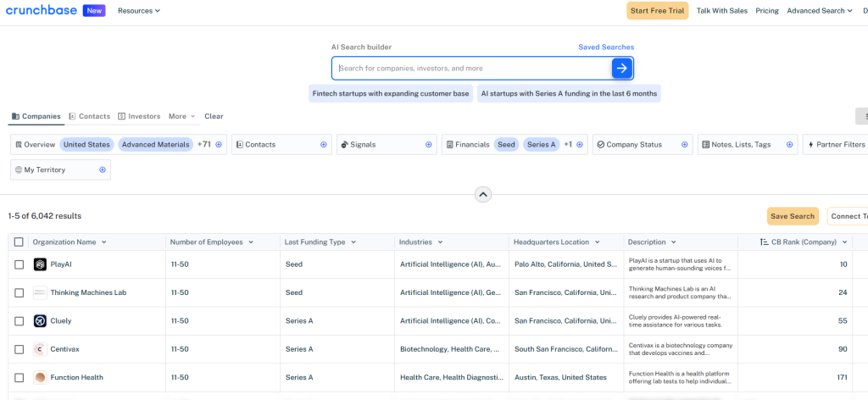Open Talk With Sales

[722, 10]
